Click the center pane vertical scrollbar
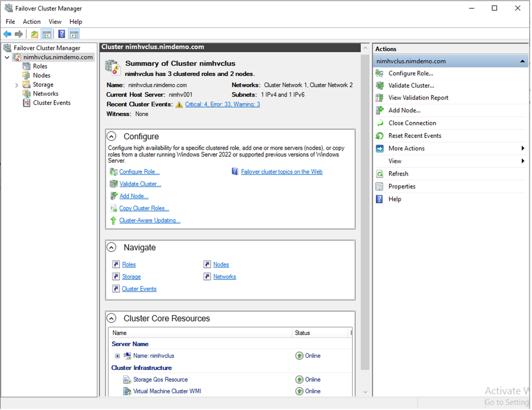The image size is (532, 410). pyautogui.click(x=365, y=212)
